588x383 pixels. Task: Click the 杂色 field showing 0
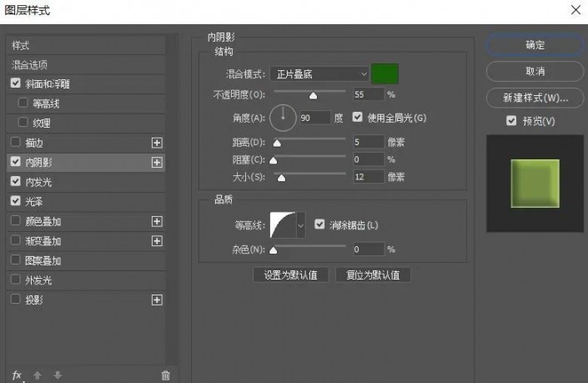tap(369, 249)
